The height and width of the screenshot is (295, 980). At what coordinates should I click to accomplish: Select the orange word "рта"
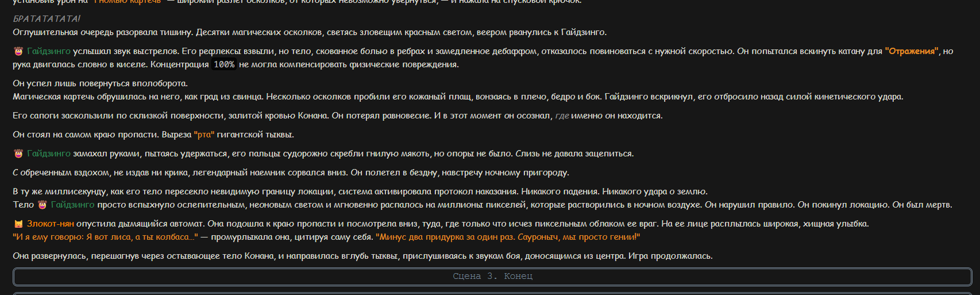click(x=204, y=135)
